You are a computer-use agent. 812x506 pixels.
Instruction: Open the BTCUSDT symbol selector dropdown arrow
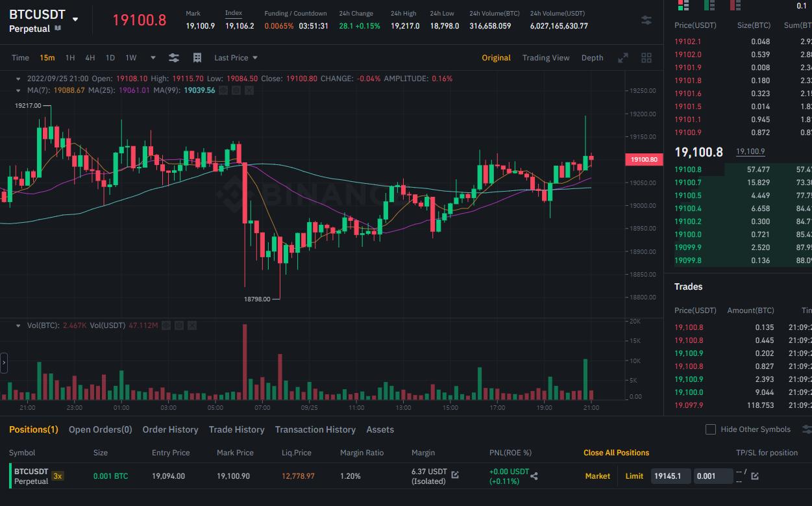tap(75, 19)
